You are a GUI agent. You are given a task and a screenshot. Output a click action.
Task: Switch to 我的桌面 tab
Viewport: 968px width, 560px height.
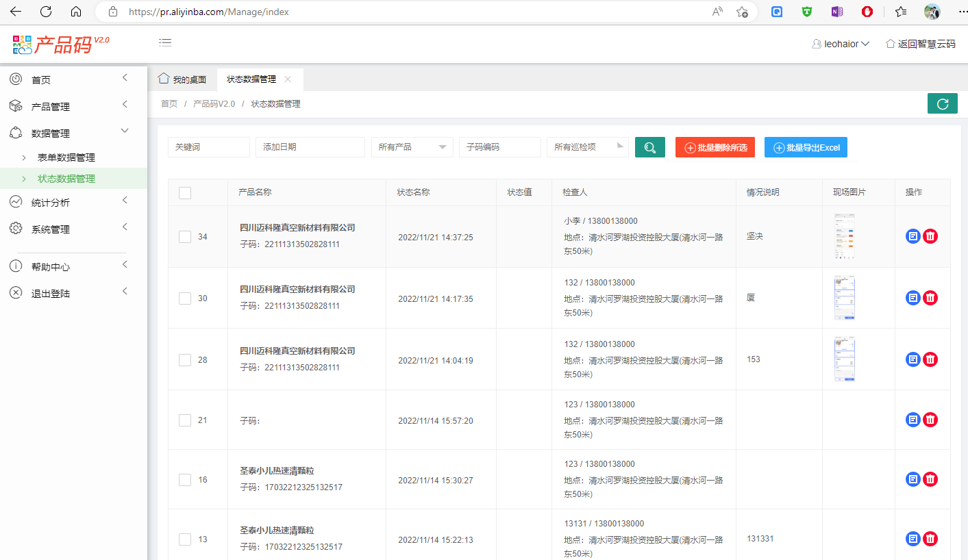[183, 79]
